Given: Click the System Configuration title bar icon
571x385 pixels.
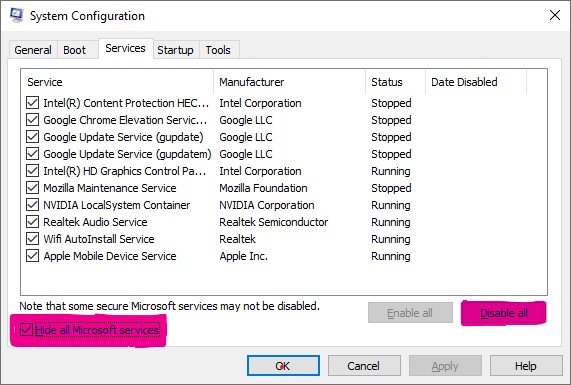Looking at the screenshot, I should [16, 15].
